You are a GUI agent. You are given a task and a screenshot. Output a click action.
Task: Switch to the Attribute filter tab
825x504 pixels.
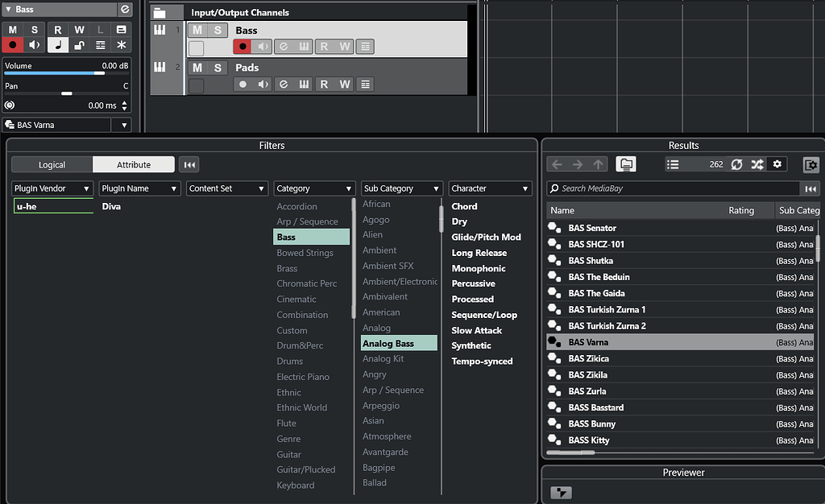point(133,164)
